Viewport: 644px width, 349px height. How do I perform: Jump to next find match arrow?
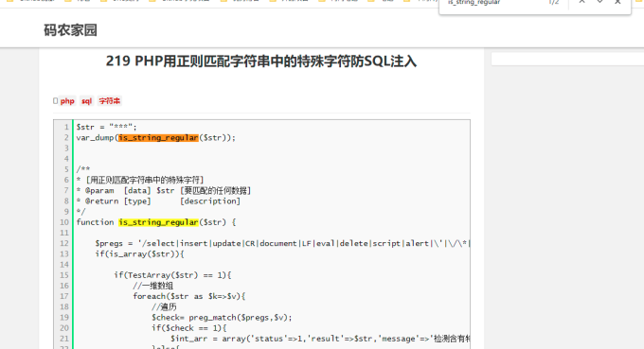coord(599,2)
